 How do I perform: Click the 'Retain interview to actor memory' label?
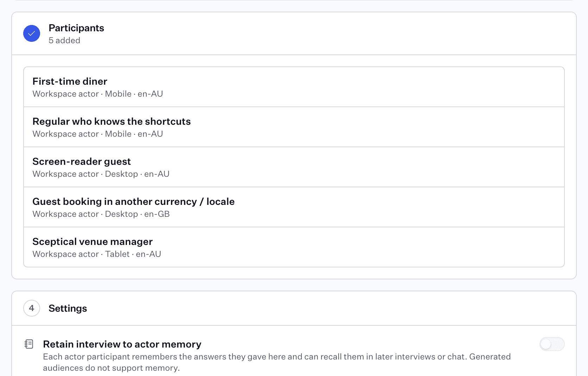tap(122, 344)
